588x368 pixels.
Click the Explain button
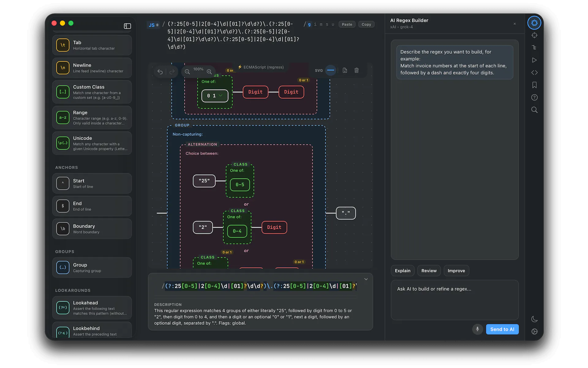403,271
